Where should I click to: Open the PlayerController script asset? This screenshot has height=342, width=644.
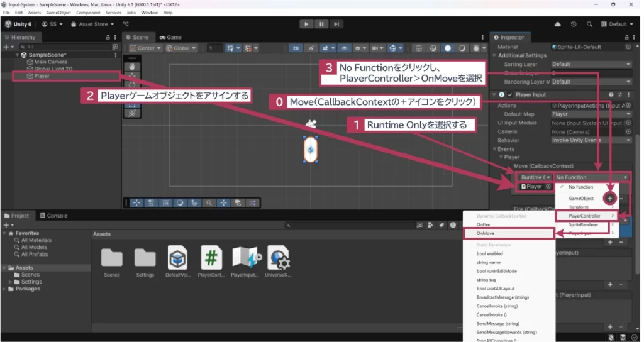click(x=211, y=258)
